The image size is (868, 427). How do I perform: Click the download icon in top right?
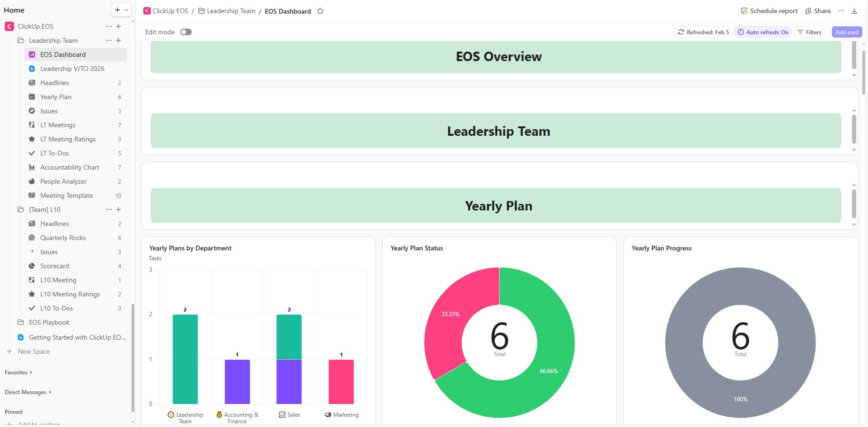point(854,11)
